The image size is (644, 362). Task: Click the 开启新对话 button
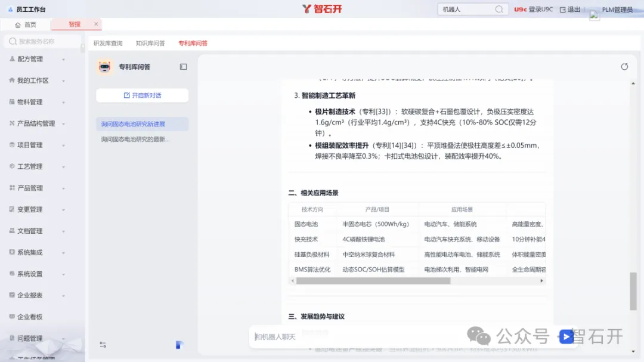(142, 95)
